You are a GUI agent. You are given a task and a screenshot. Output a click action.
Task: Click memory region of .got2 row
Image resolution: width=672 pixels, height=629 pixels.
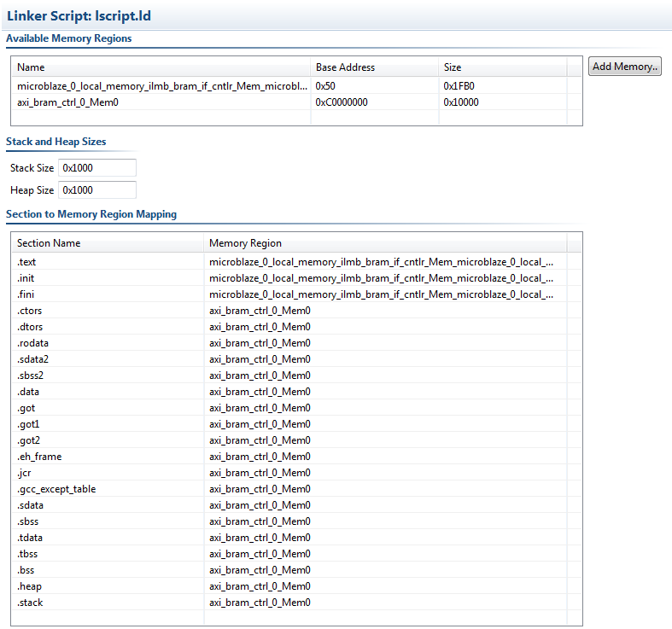[x=260, y=441]
